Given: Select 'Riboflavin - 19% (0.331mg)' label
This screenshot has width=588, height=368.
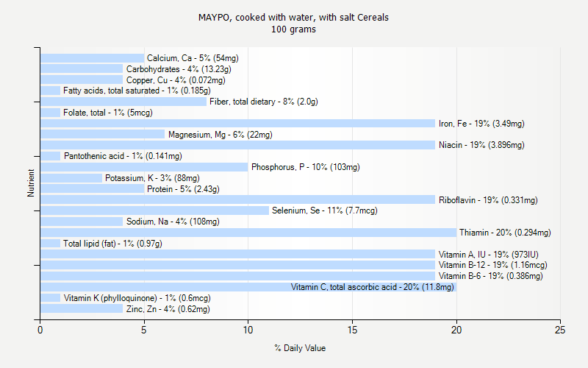Looking at the screenshot, I should tap(488, 200).
